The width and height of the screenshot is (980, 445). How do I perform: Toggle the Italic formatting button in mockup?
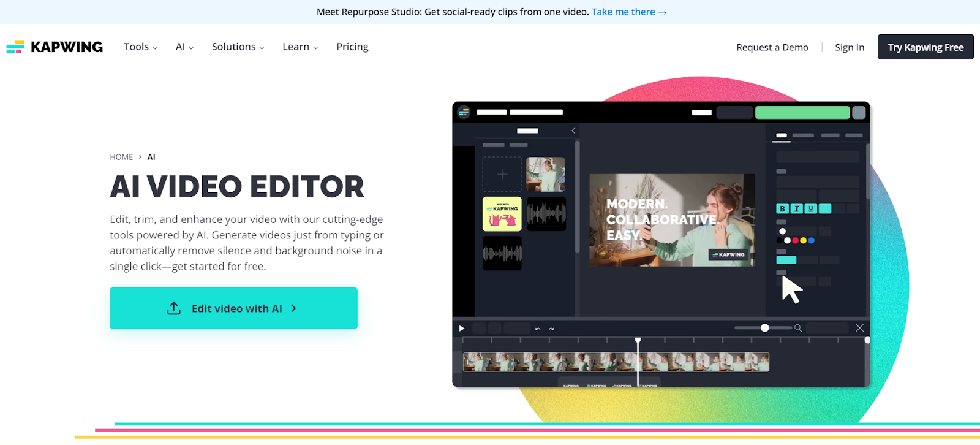coord(796,209)
